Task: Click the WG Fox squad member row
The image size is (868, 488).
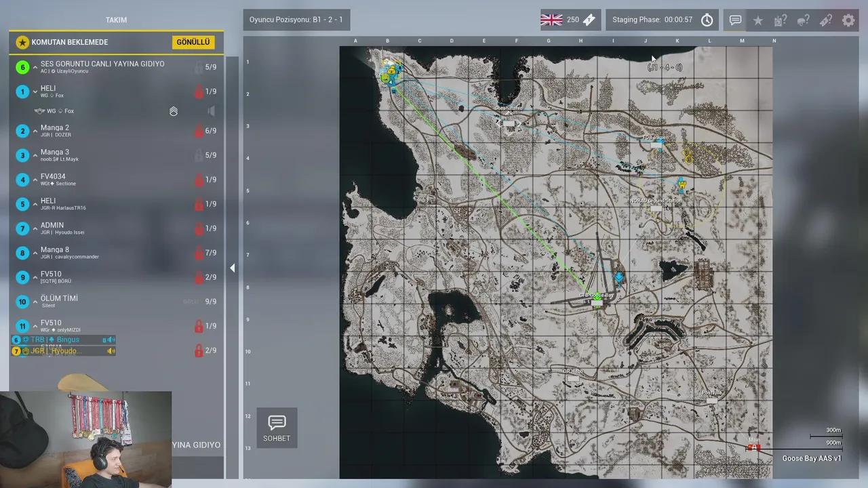Action: [x=116, y=111]
